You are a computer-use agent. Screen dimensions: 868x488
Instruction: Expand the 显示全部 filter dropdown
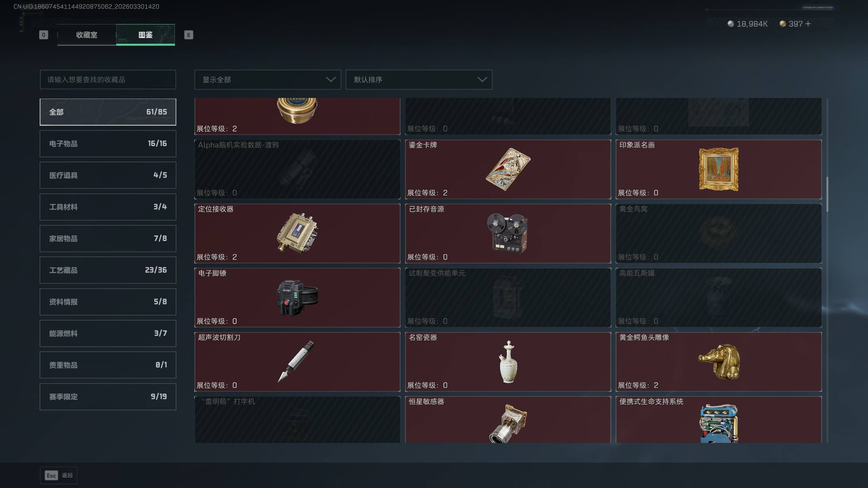click(x=268, y=80)
